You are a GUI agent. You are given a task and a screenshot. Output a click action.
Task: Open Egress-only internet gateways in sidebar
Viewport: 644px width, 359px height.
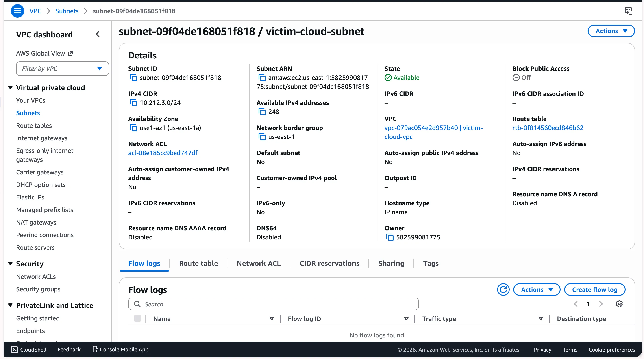coord(44,155)
